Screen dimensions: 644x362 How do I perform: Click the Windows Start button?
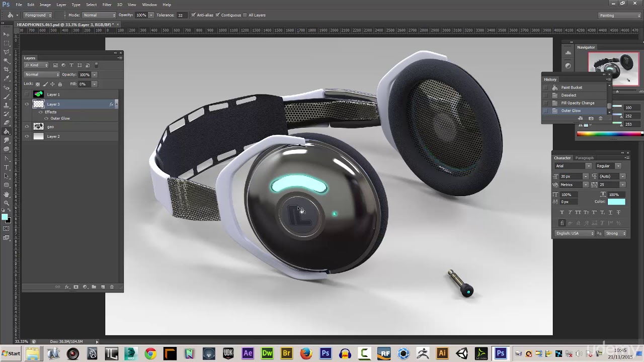(11, 353)
